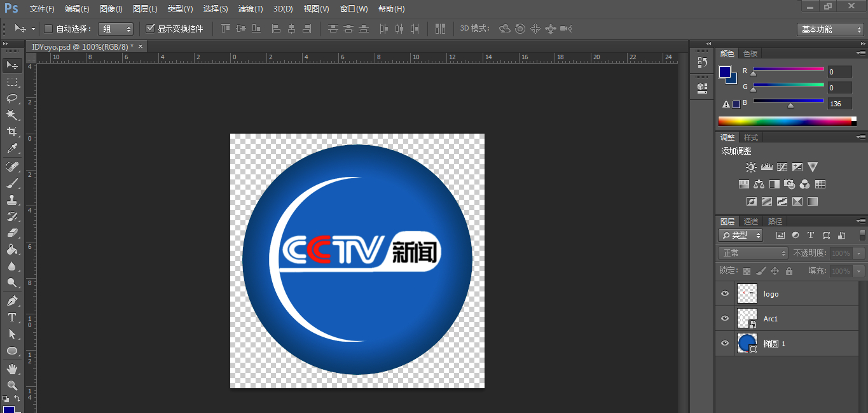Select the Clone Stamp tool
The height and width of the screenshot is (413, 868).
click(x=12, y=200)
